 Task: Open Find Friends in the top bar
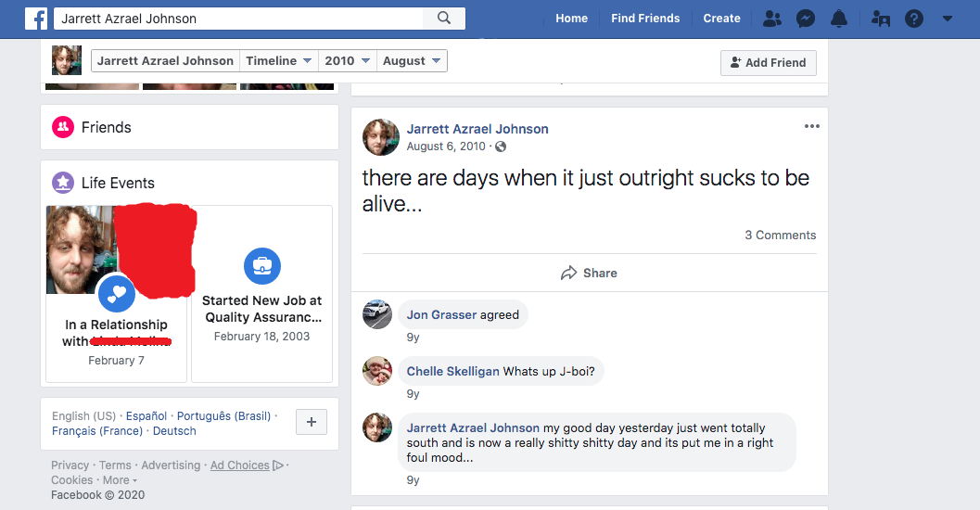(x=645, y=19)
